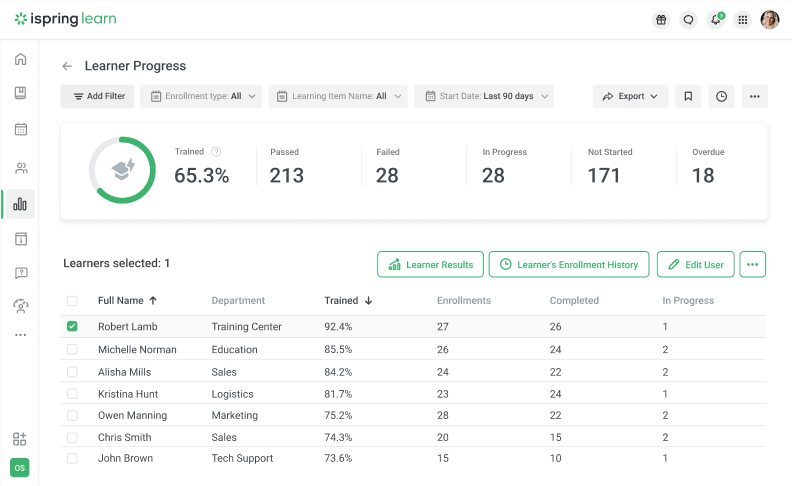This screenshot has height=486, width=792.
Task: Click the green OS account badge
Action: tap(20, 468)
